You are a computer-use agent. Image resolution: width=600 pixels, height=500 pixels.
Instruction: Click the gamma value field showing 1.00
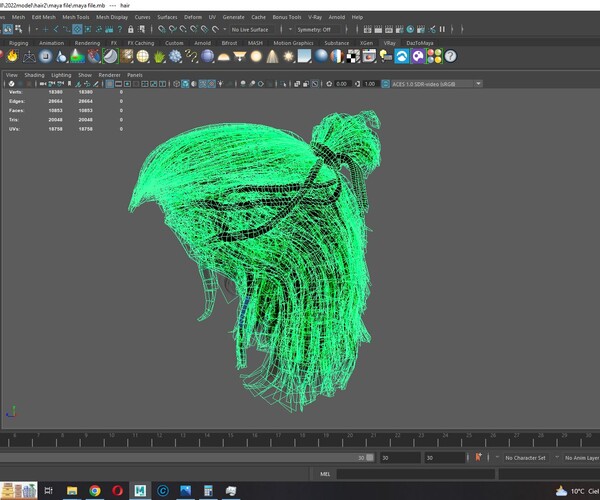click(370, 84)
